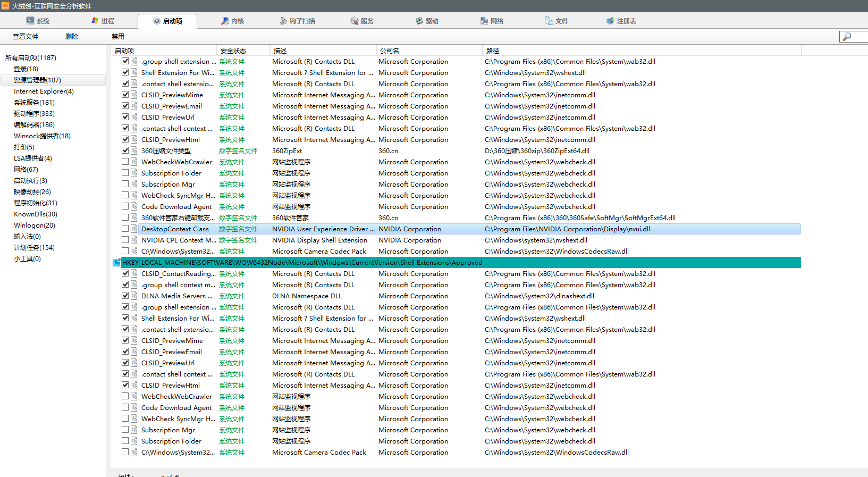Click the 钩子扫描 hook icon
The width and height of the screenshot is (868, 477).
coord(283,21)
